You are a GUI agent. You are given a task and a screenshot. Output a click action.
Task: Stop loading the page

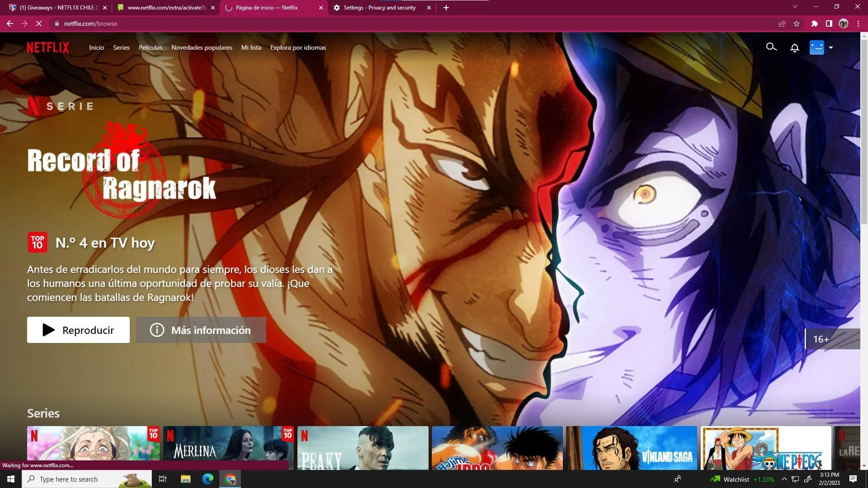click(39, 23)
